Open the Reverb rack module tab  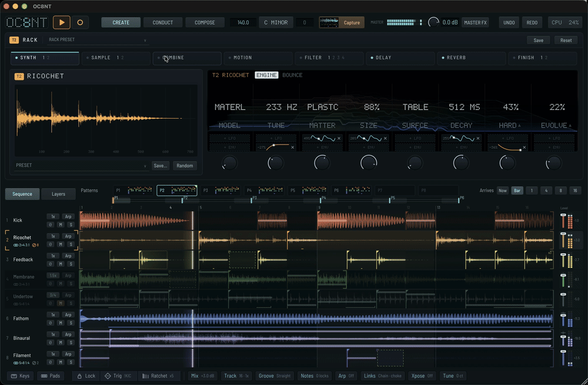point(472,58)
